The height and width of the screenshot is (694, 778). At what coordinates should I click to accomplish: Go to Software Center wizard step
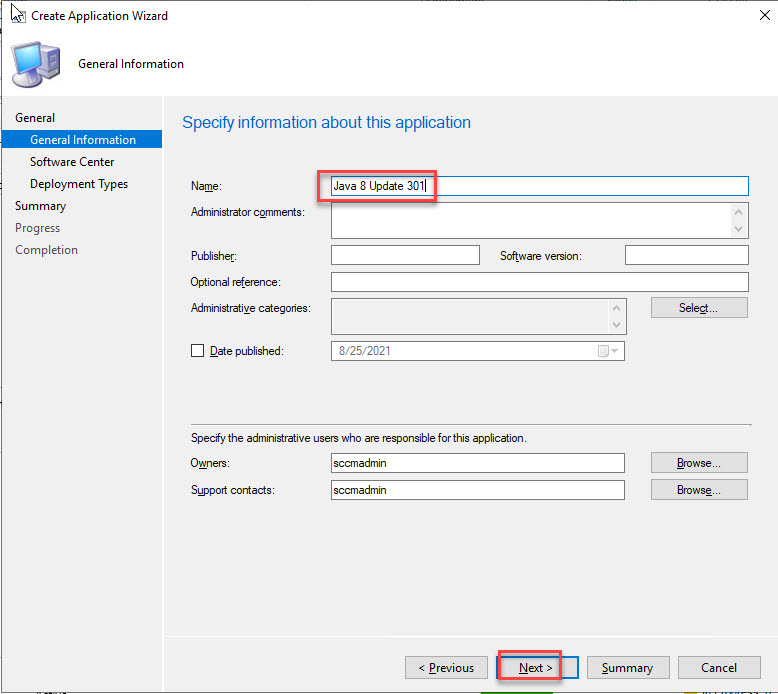[x=72, y=162]
